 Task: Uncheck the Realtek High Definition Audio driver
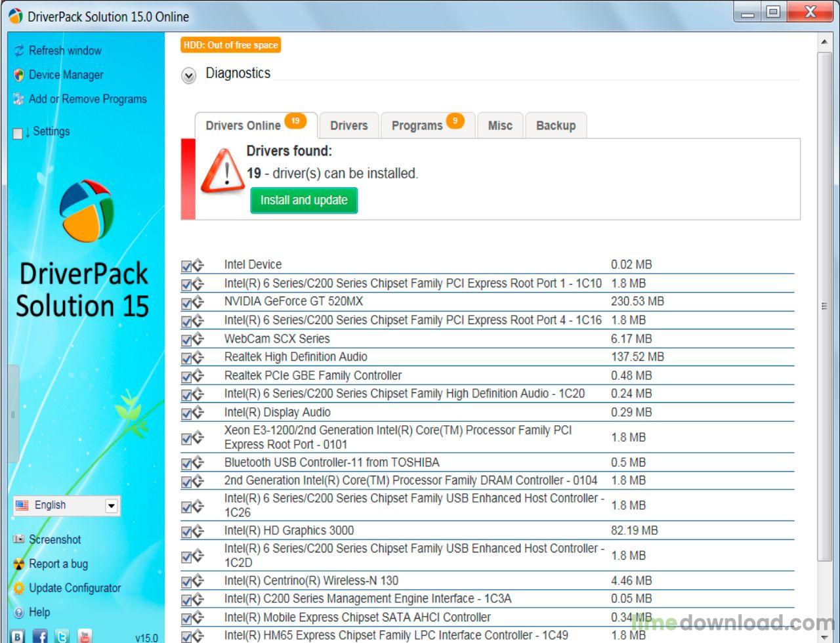[186, 358]
